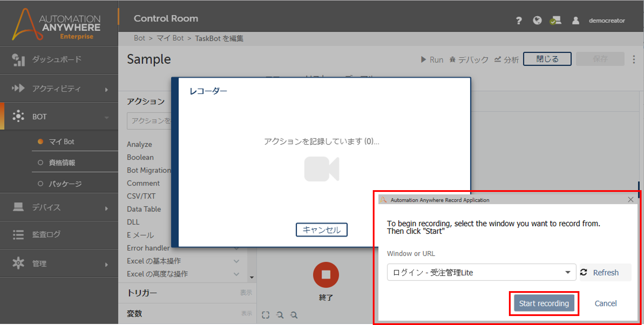Click the アクション search field

(149, 121)
